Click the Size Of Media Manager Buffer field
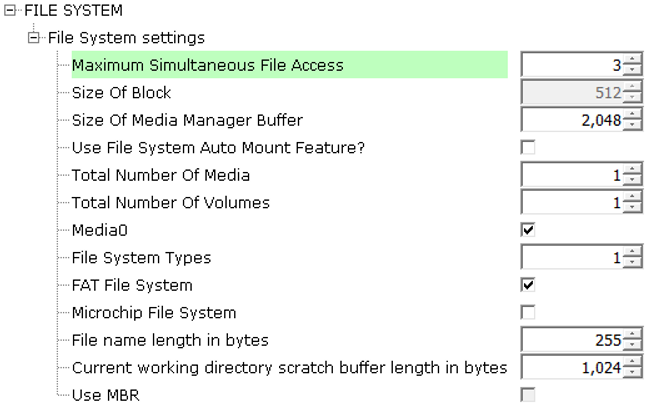This screenshot has width=648, height=405. pyautogui.click(x=572, y=120)
